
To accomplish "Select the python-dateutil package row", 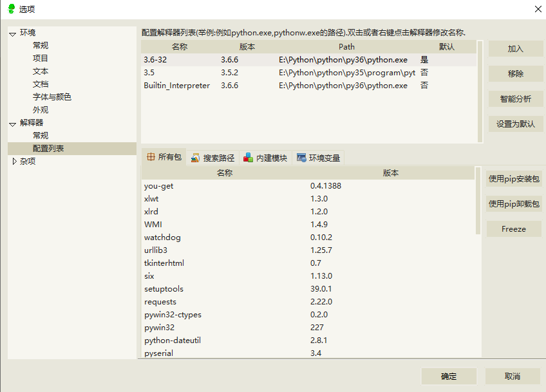I will pos(308,341).
